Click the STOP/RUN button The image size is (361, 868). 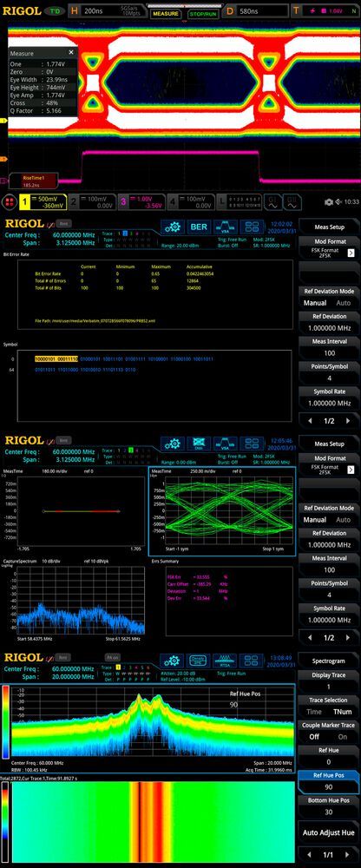[203, 13]
